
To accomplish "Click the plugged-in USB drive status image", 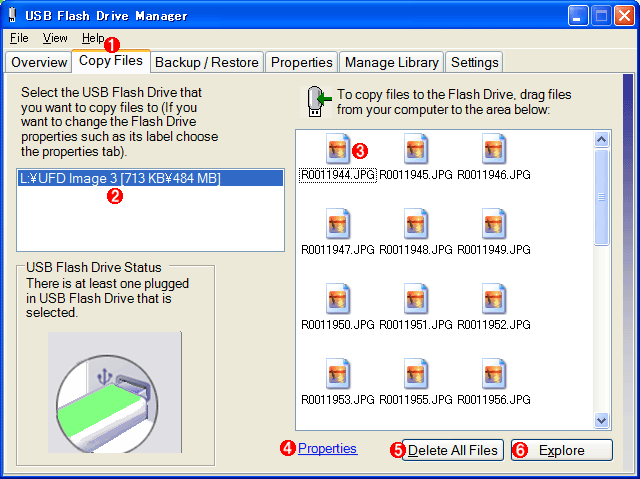I will click(115, 392).
